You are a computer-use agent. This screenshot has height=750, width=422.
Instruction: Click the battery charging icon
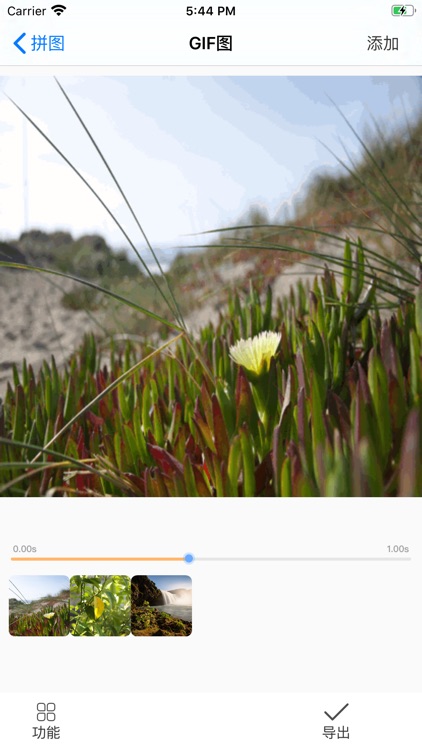[403, 11]
